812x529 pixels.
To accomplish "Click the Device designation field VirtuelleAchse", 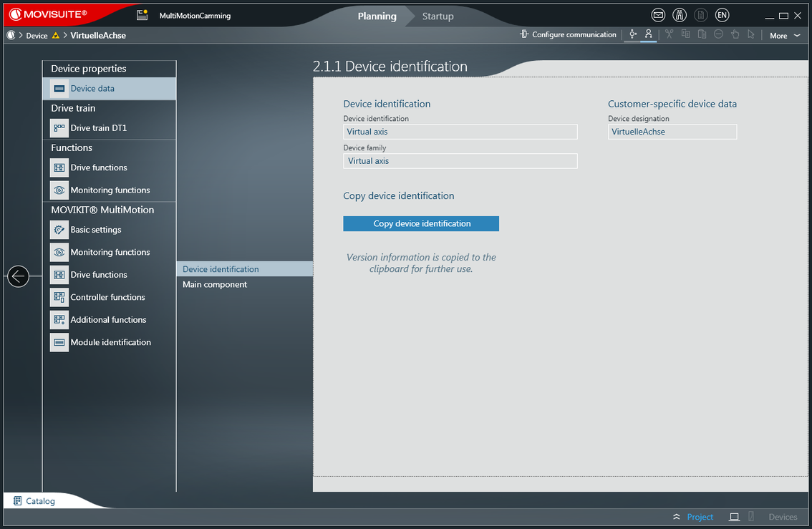I will coord(672,132).
